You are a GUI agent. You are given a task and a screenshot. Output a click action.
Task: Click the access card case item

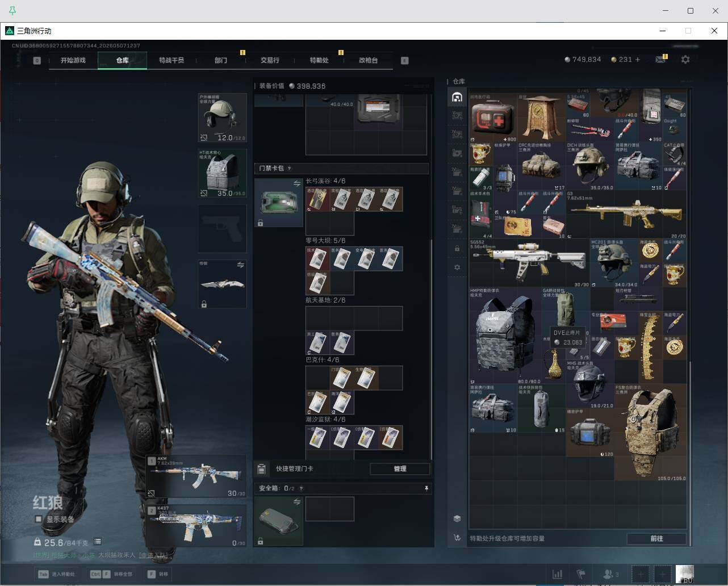pyautogui.click(x=279, y=203)
